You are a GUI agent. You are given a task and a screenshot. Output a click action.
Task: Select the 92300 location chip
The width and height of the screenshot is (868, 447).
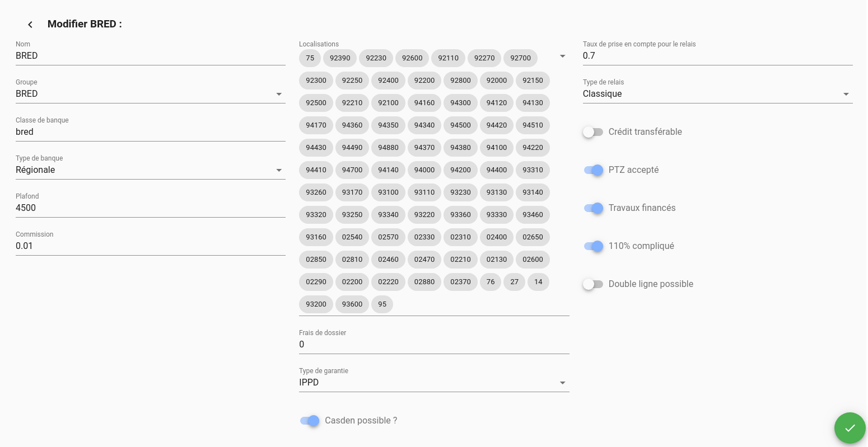(316, 81)
